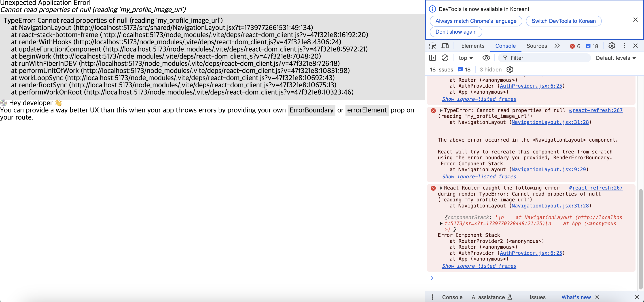Select the inspect element tool

[x=433, y=46]
